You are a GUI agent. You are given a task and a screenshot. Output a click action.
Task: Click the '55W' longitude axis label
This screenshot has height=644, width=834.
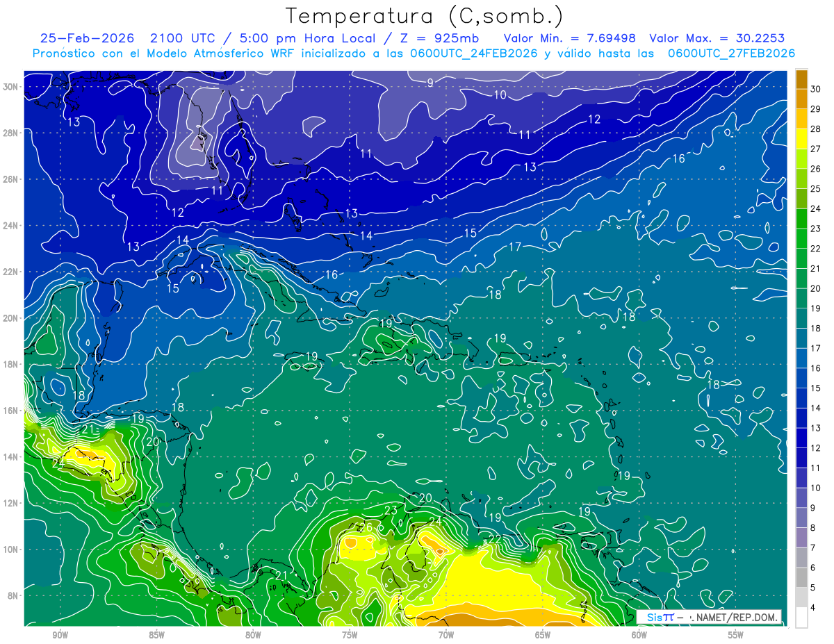(x=736, y=635)
